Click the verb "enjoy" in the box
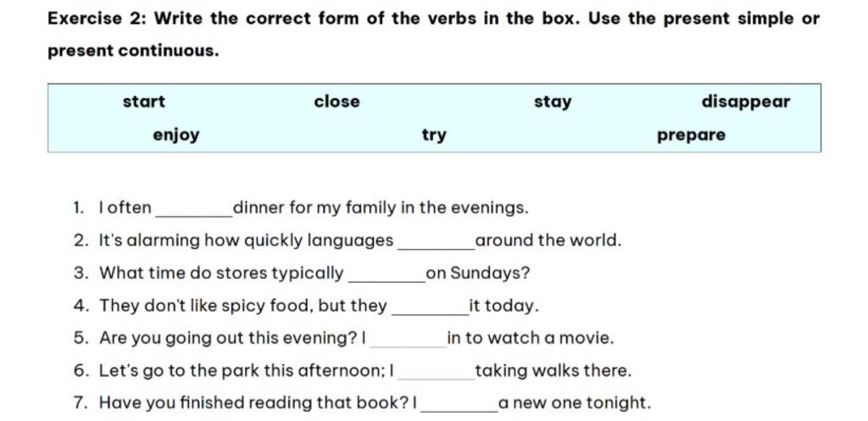 176,135
